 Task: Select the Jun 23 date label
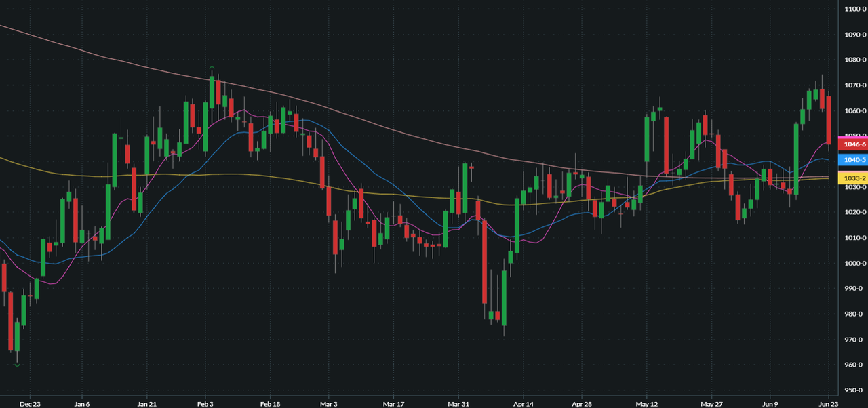pos(829,403)
